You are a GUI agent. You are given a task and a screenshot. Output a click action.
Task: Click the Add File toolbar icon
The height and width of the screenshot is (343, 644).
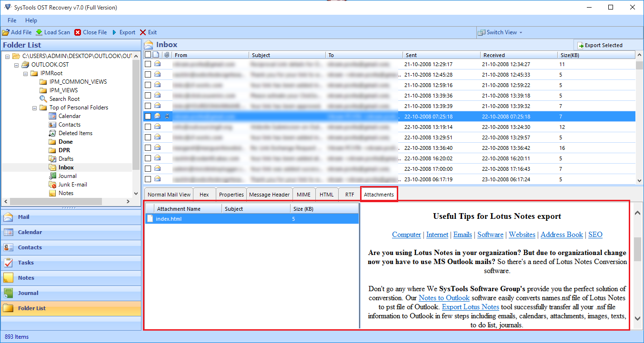(x=6, y=32)
